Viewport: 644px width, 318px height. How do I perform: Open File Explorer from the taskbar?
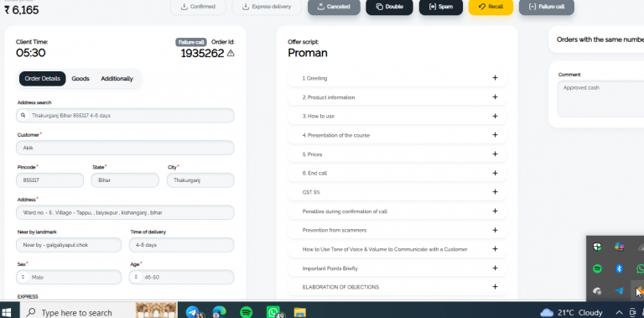pos(300,312)
